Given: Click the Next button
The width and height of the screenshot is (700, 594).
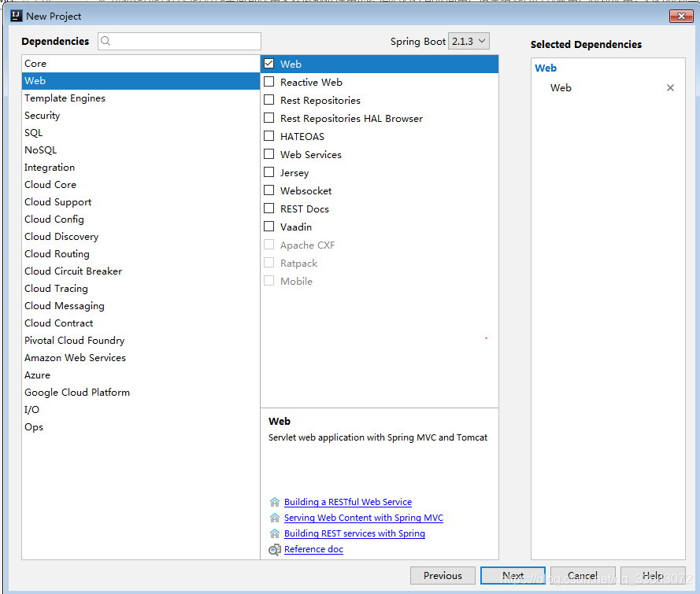Looking at the screenshot, I should (x=513, y=576).
